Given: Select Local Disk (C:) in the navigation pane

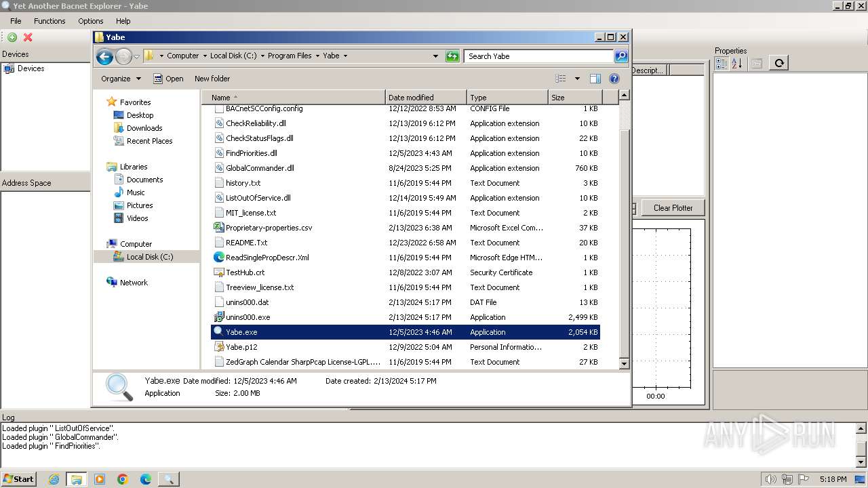Looking at the screenshot, I should click(149, 257).
